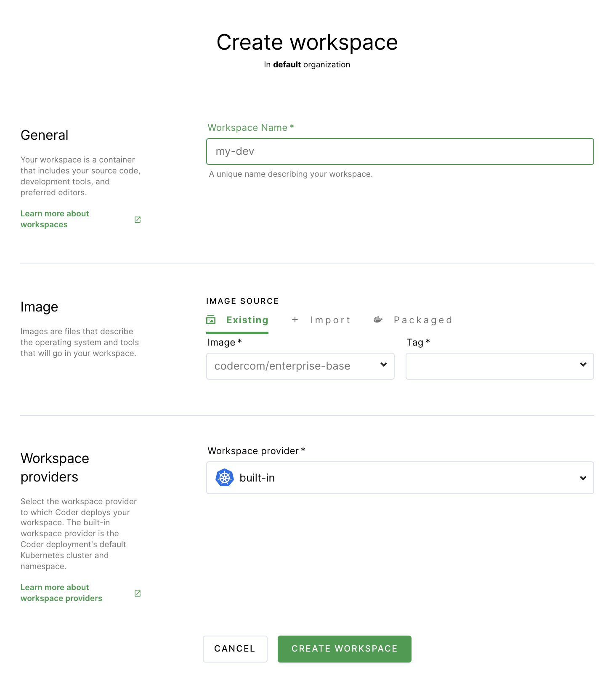
Task: Click the Cancel button
Action: (x=235, y=649)
